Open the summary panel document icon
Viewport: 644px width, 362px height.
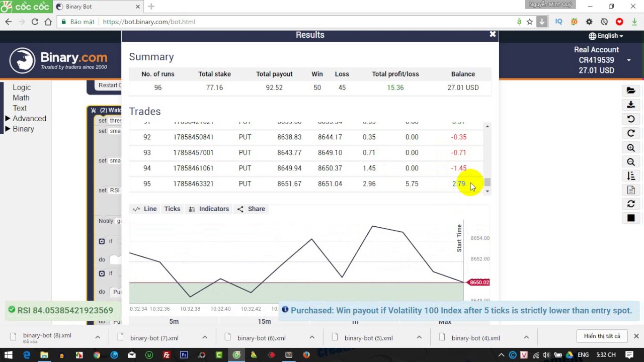pos(631,190)
